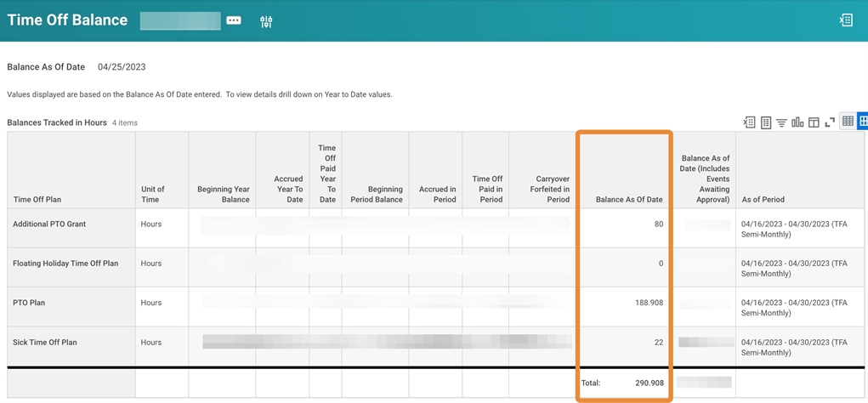The image size is (868, 403).
Task: Click the Time Off Plan column header
Action: coord(37,200)
